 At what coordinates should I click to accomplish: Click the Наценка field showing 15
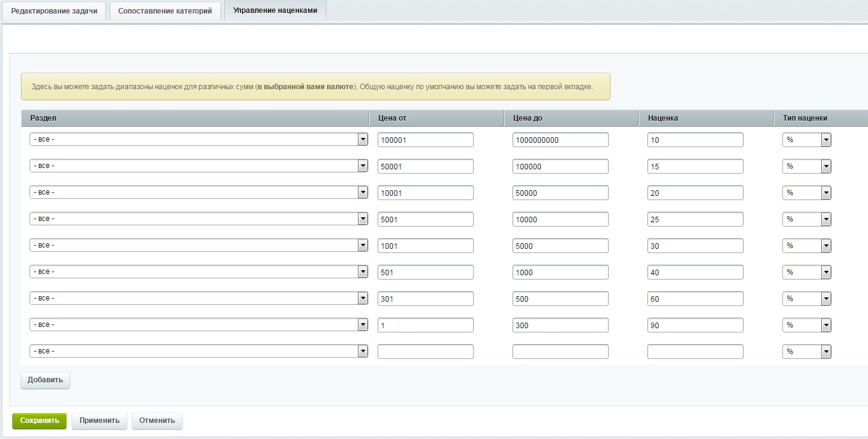695,166
